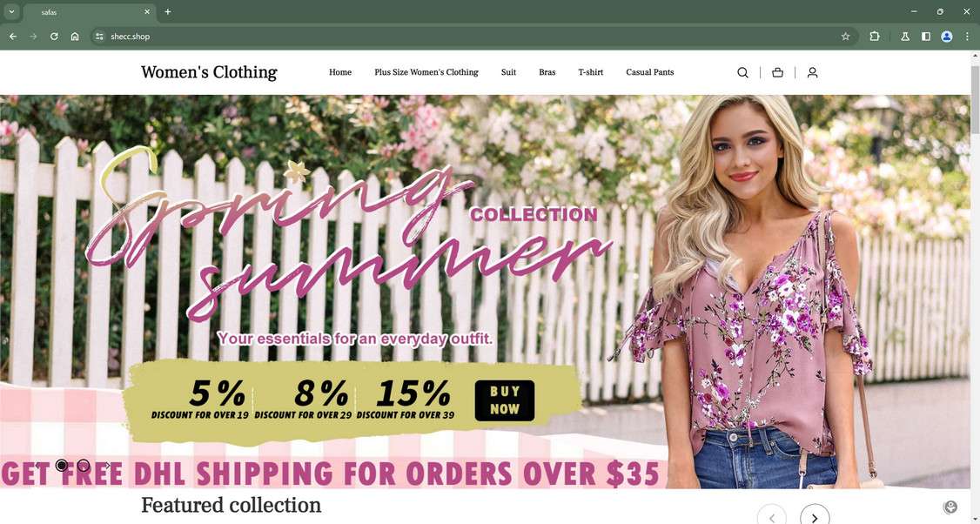Open the Casual Pants link
The height and width of the screenshot is (524, 980).
(x=650, y=72)
